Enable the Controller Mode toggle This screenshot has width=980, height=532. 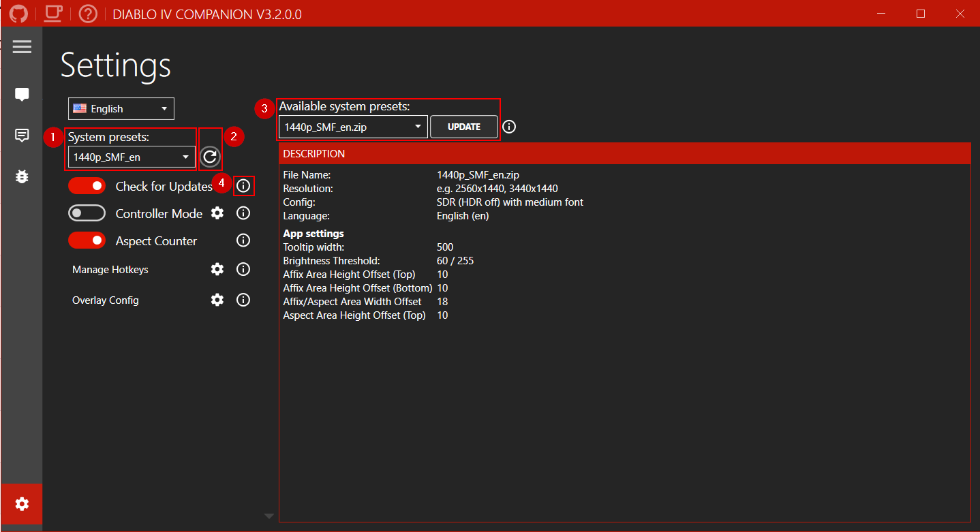tap(87, 213)
